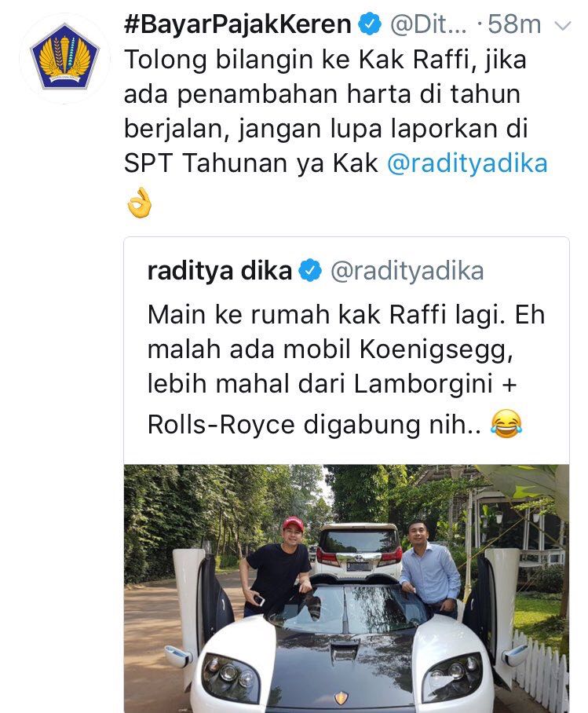Click the white minivan behind the sports car
This screenshot has width=588, height=713.
click(x=360, y=550)
